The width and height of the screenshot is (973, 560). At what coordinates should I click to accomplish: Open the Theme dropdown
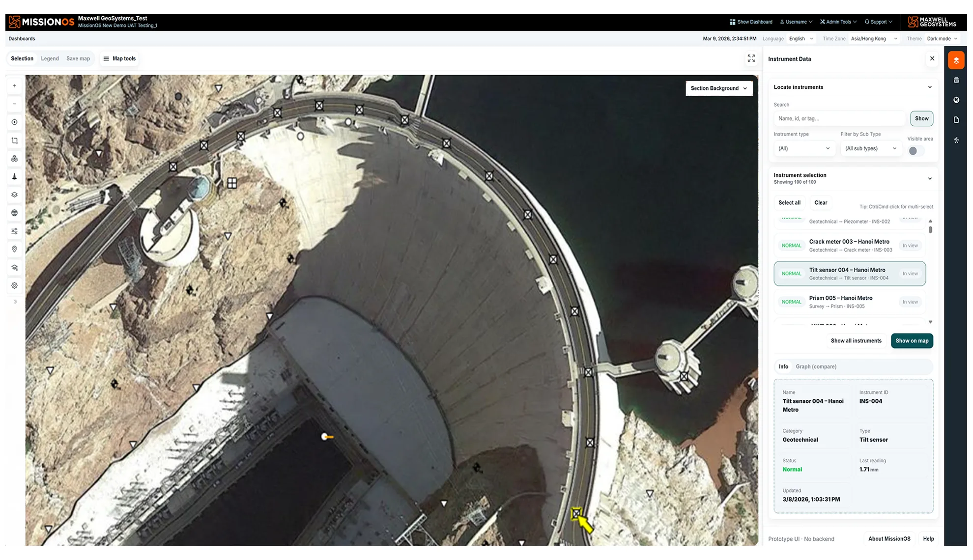pyautogui.click(x=942, y=39)
